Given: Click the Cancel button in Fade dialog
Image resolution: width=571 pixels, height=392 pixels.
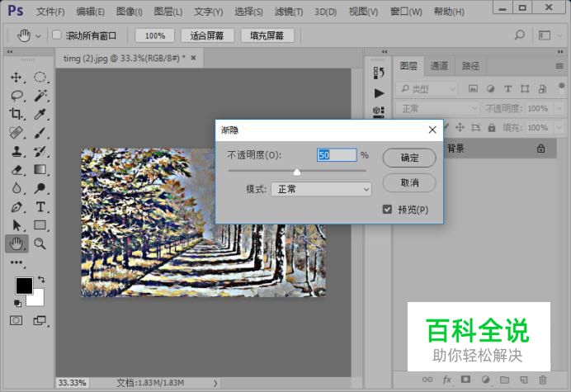Looking at the screenshot, I should tap(409, 182).
